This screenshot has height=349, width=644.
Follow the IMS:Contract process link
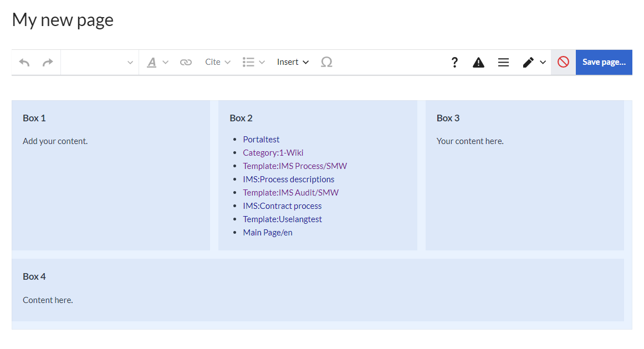(282, 206)
